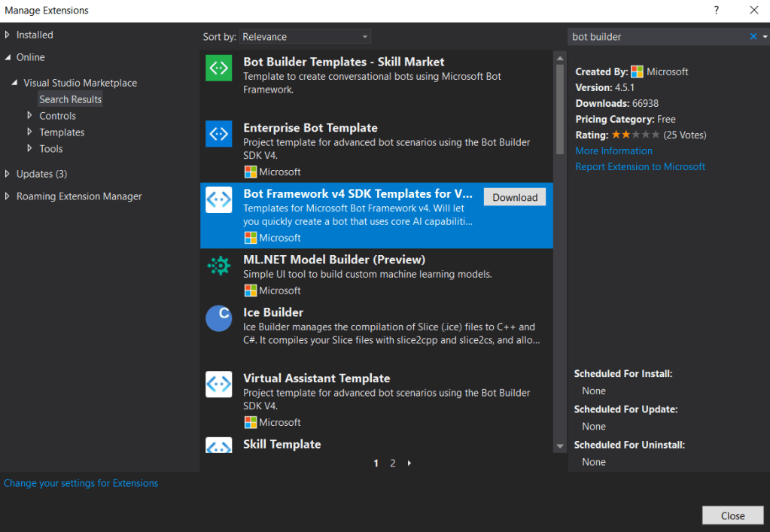
Task: Expand the Roaming Extension Manager node
Action: click(8, 196)
